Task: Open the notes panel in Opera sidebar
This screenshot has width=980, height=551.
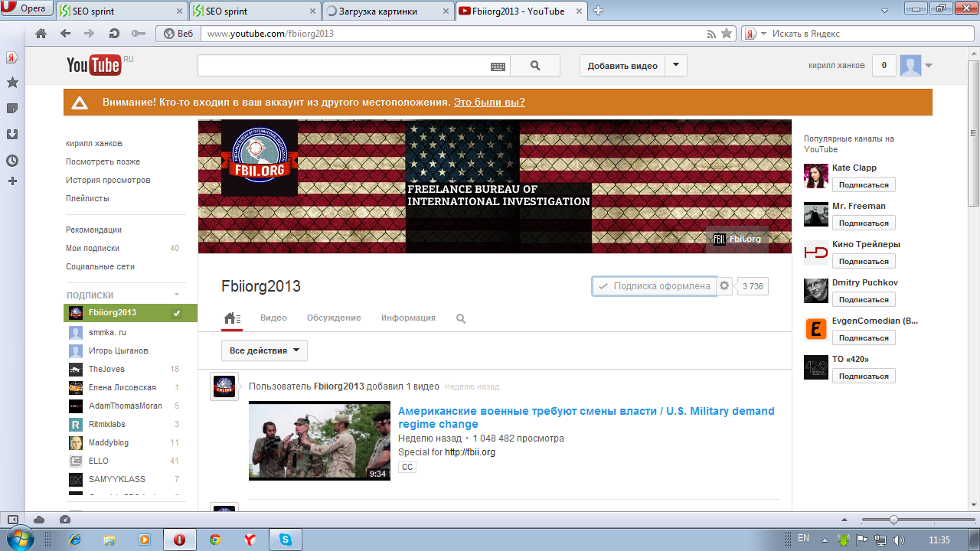Action: click(12, 109)
